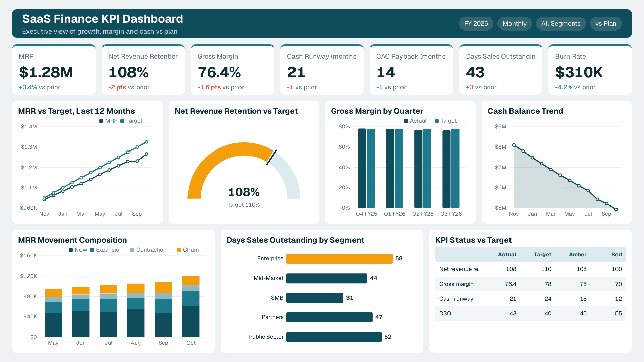Toggle Expansion in MRR Movement legend
Screen dimensions: 644x362
click(x=106, y=250)
